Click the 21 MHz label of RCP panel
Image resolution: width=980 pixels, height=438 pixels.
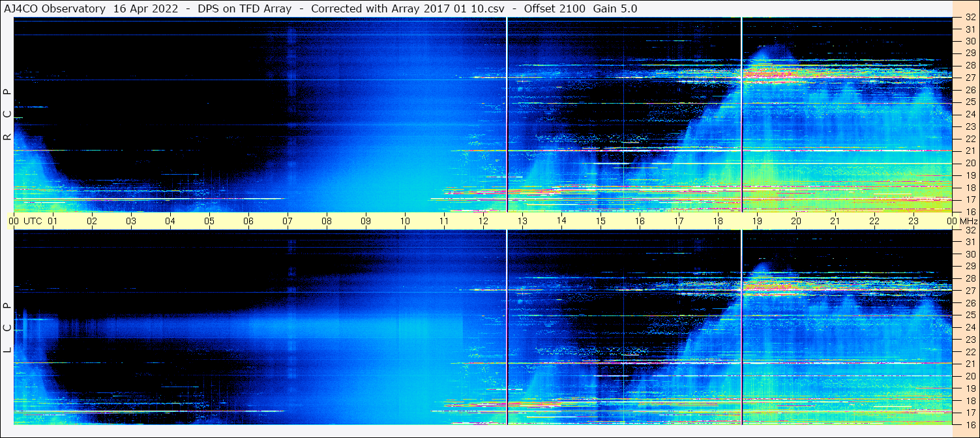pyautogui.click(x=970, y=151)
